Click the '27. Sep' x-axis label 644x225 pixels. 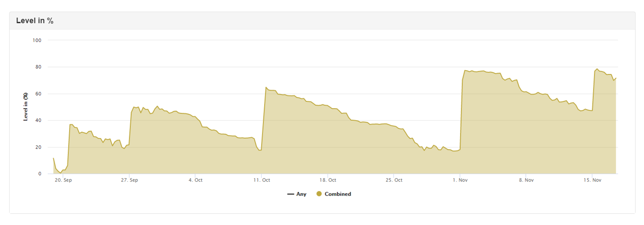click(129, 180)
